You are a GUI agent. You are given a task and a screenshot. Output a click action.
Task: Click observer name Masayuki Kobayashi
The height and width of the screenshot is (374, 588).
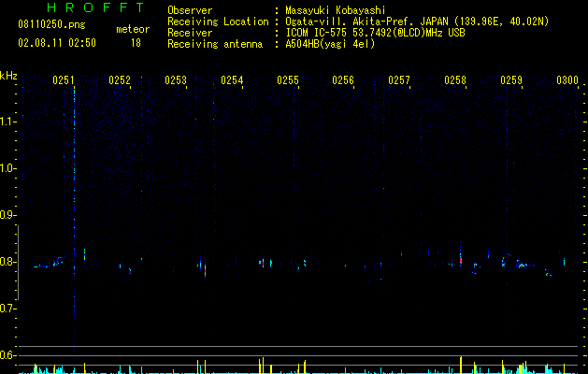(336, 10)
